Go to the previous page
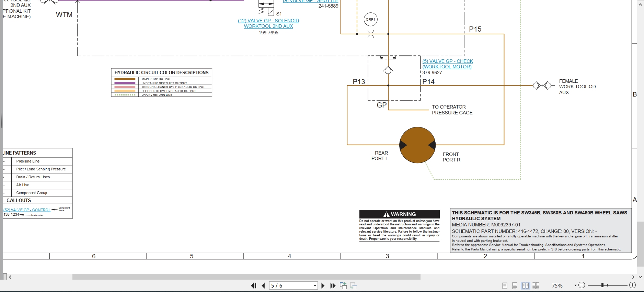Image resolution: width=644 pixels, height=292 pixels. pos(263,285)
